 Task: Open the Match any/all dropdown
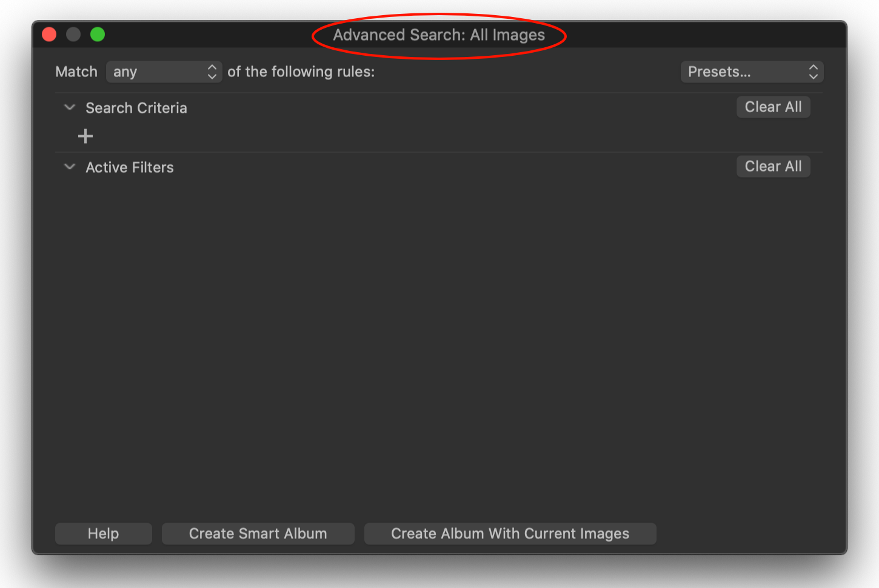(164, 72)
